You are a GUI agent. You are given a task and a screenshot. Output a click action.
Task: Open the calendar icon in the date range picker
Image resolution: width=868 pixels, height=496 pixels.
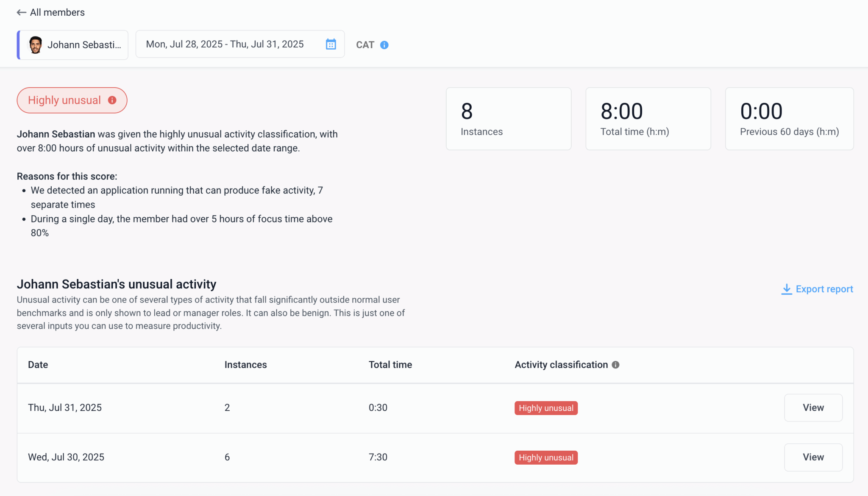331,44
